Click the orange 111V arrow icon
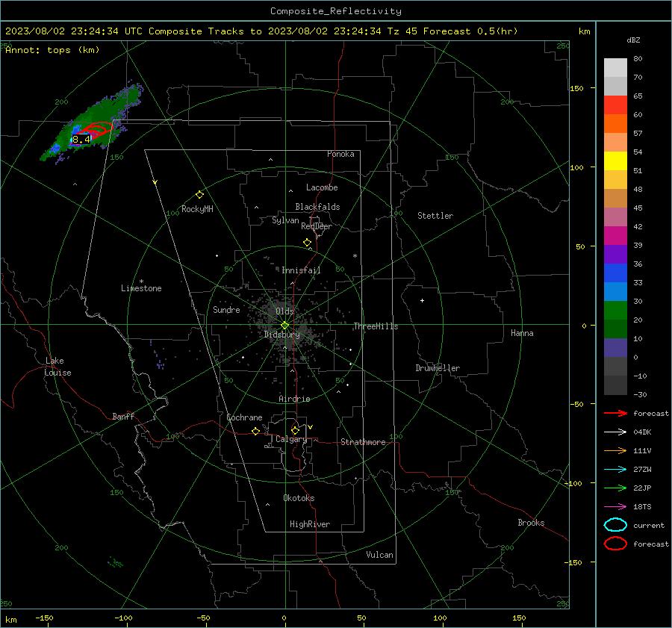This screenshot has height=628, width=672. [615, 450]
